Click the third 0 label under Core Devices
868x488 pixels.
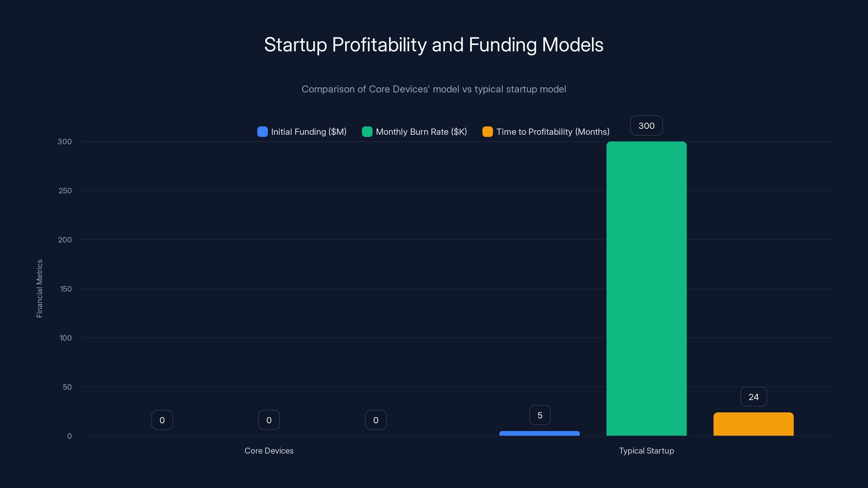(x=376, y=420)
